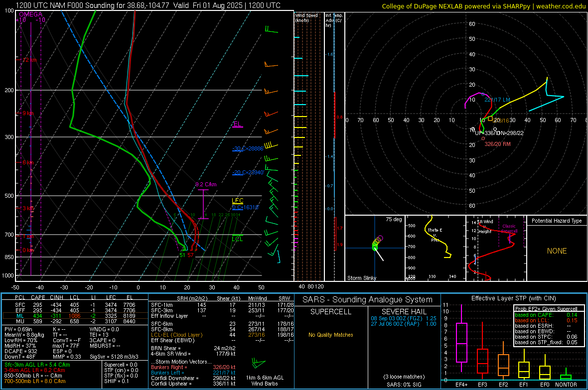Click the 9 km height marker

click(x=27, y=113)
